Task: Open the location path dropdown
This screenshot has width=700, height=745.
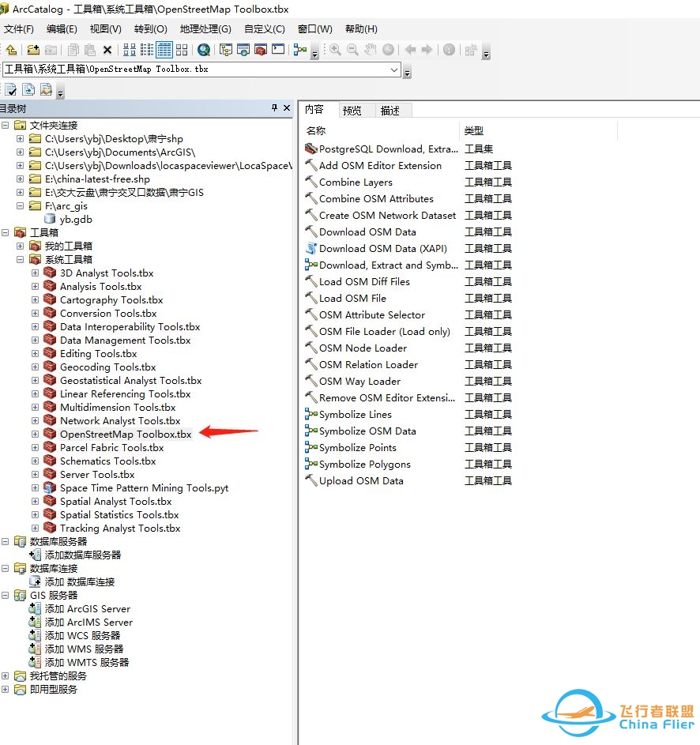Action: (394, 70)
